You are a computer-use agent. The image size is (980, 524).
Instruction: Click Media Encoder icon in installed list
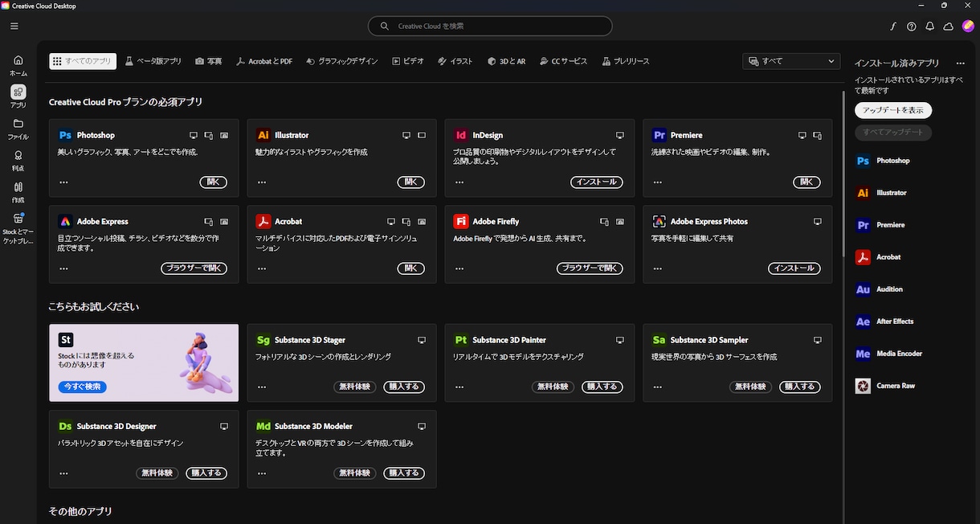pos(863,354)
